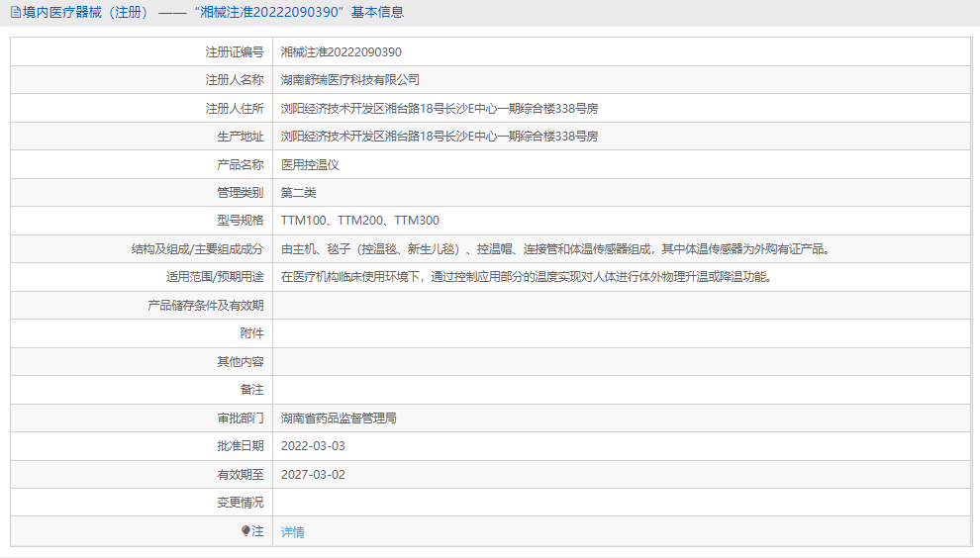Click the 管理类别 label

pyautogui.click(x=240, y=193)
